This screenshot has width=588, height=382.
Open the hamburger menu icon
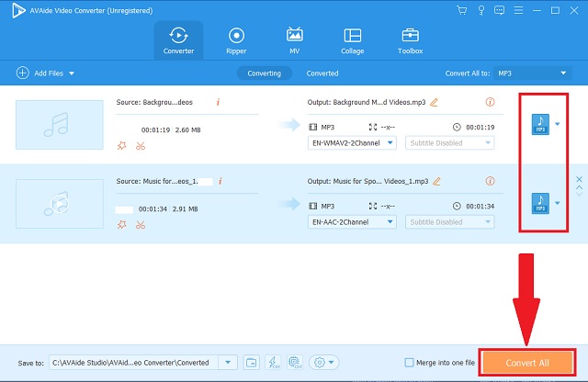pos(518,10)
